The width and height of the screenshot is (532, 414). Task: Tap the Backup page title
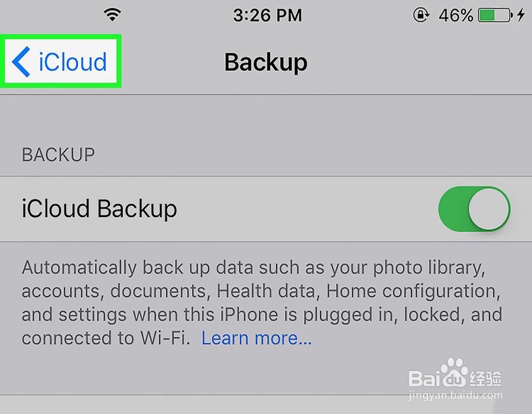tap(265, 62)
